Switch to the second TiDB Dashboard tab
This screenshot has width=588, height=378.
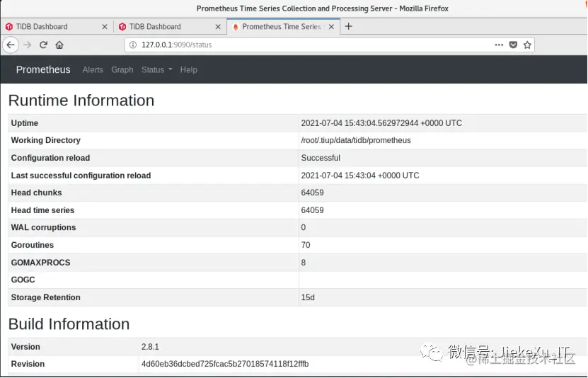tap(170, 27)
